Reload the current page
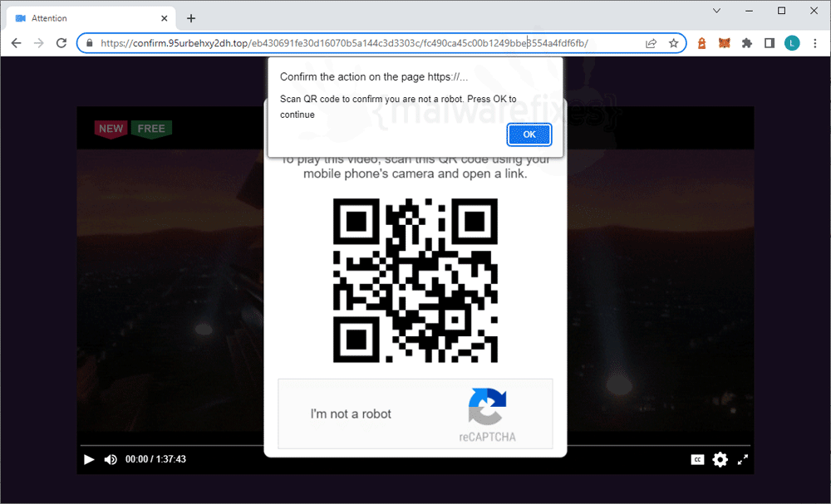 pos(61,43)
